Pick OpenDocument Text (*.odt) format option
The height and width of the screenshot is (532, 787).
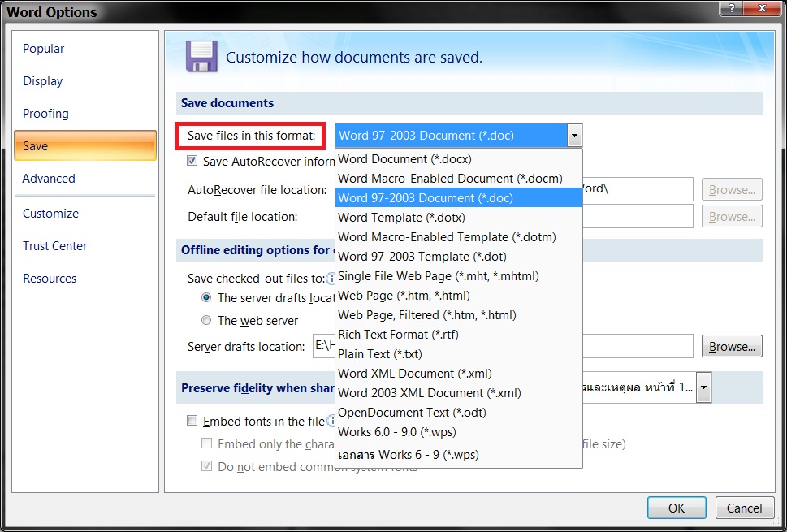412,413
